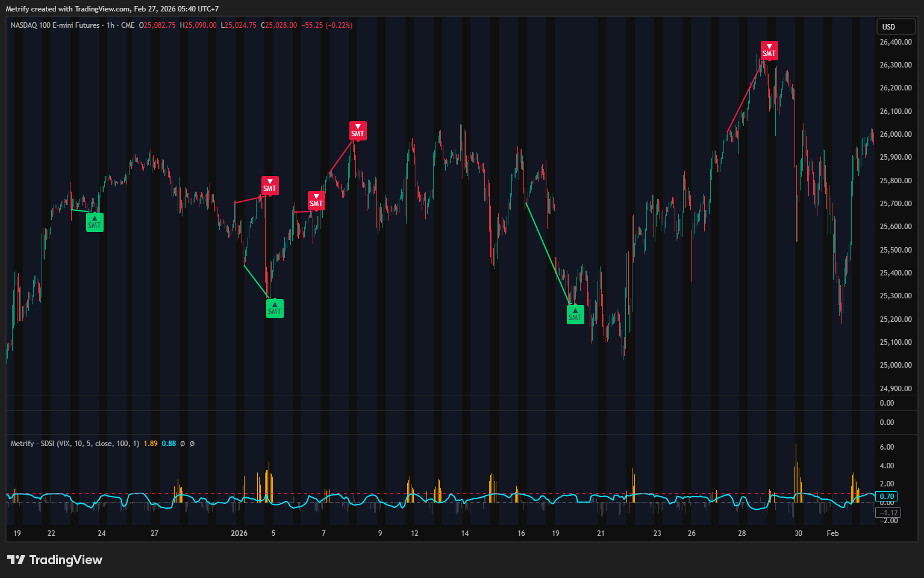Click the 30 date label on the time axis
The image size is (924, 578).
click(798, 533)
